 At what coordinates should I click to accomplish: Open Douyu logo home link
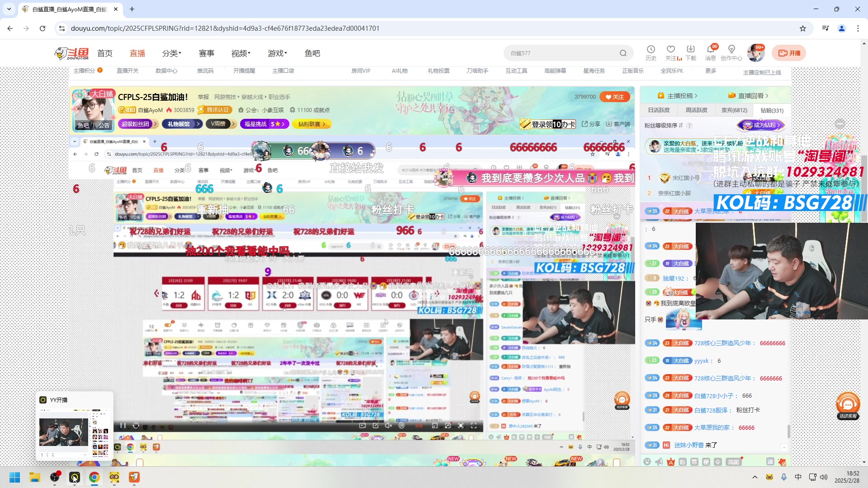(72, 53)
